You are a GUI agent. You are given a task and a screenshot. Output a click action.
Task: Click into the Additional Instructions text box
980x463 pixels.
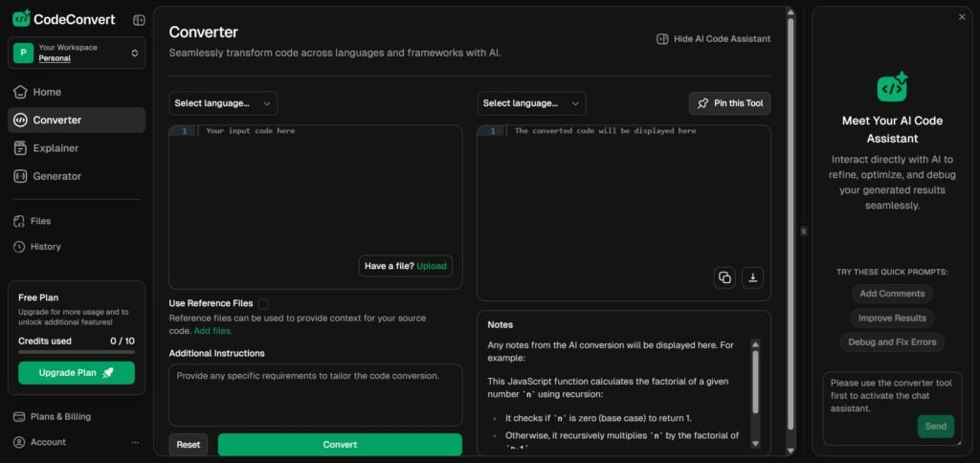coord(315,394)
